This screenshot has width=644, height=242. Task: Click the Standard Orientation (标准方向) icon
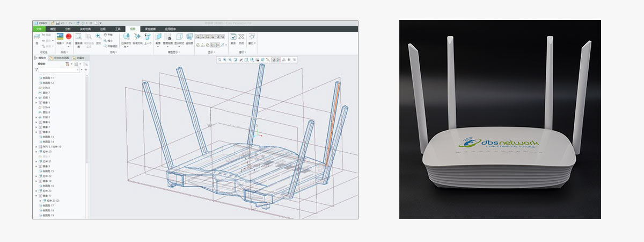pyautogui.click(x=137, y=36)
